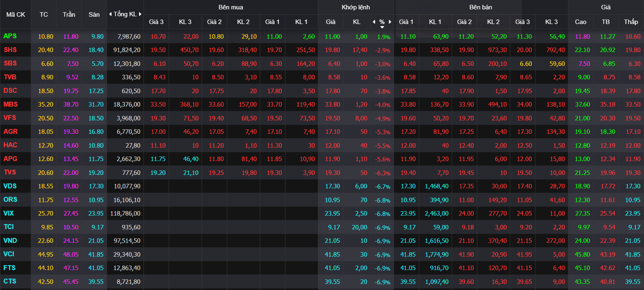644x290 pixels.
Task: Click VDS sell volume 1,468,40
Action: 437,186
